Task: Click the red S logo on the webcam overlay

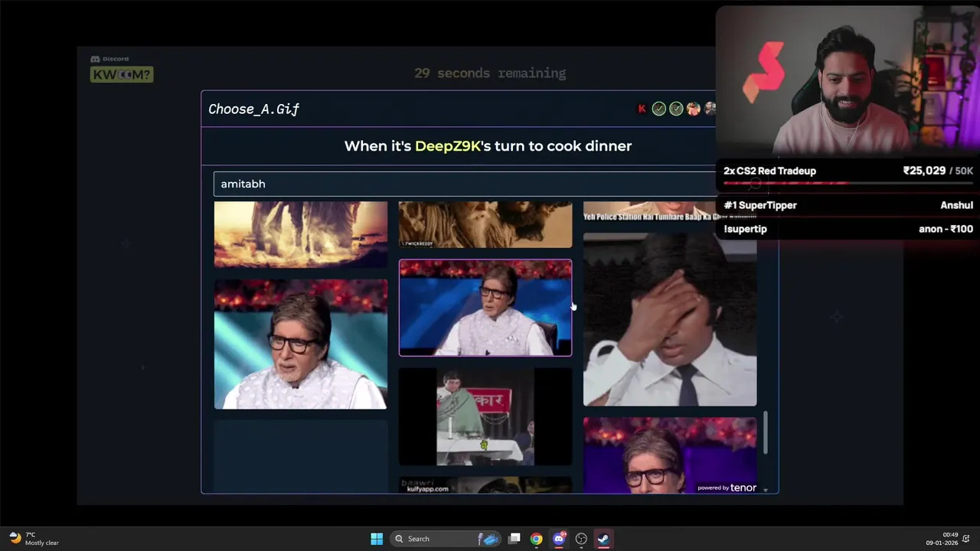Action: 763,73
